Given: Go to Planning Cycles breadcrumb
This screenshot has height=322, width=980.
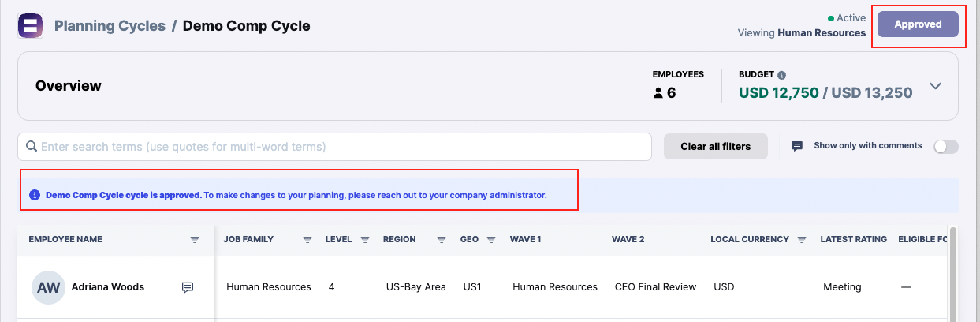Looking at the screenshot, I should point(110,26).
